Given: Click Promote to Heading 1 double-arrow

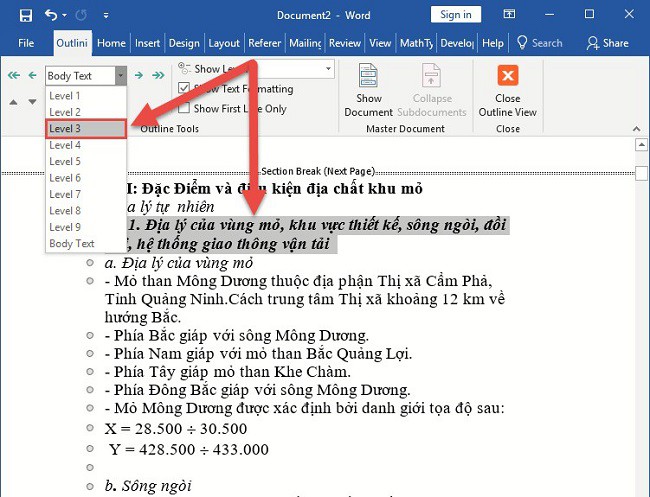Looking at the screenshot, I should pyautogui.click(x=14, y=75).
